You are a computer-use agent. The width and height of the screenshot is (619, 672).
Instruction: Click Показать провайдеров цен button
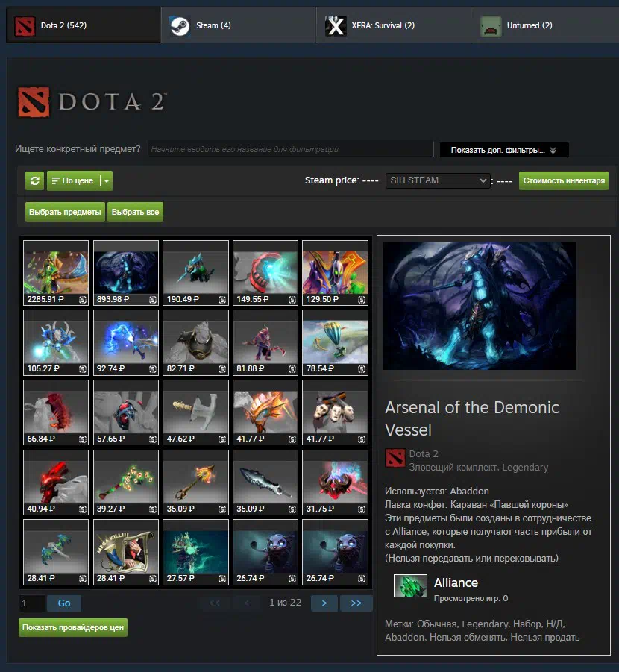(73, 627)
